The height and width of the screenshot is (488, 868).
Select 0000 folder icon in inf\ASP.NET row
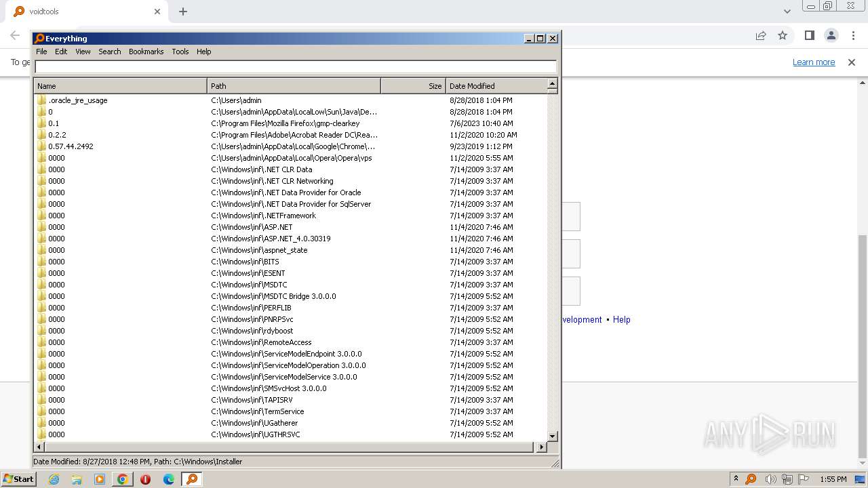(41, 227)
